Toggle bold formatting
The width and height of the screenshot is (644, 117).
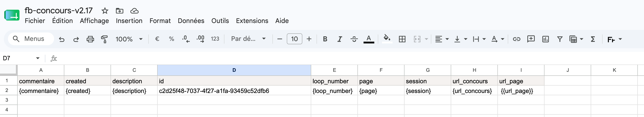(325, 39)
